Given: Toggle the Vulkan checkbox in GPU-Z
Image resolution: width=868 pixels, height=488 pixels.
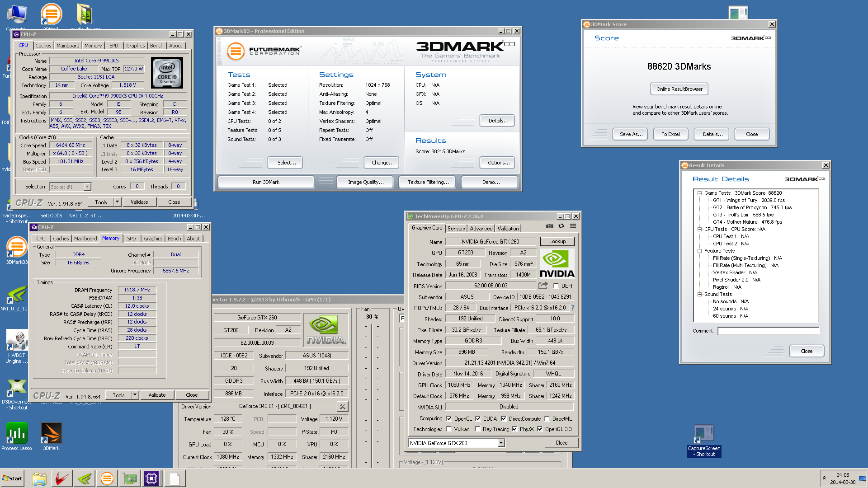Looking at the screenshot, I should point(449,429).
